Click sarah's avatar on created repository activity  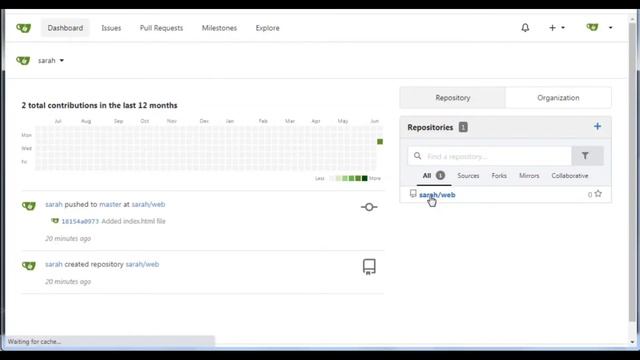coord(29,266)
